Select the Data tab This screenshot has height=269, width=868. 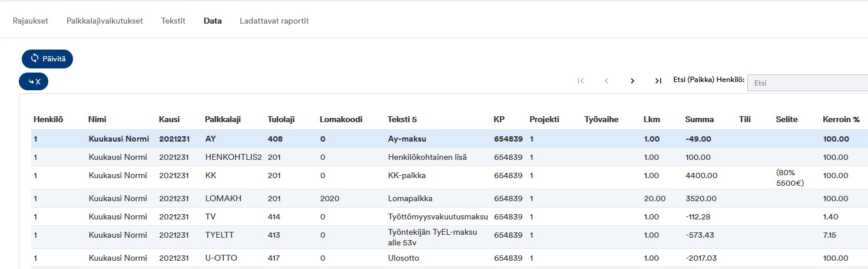(213, 21)
